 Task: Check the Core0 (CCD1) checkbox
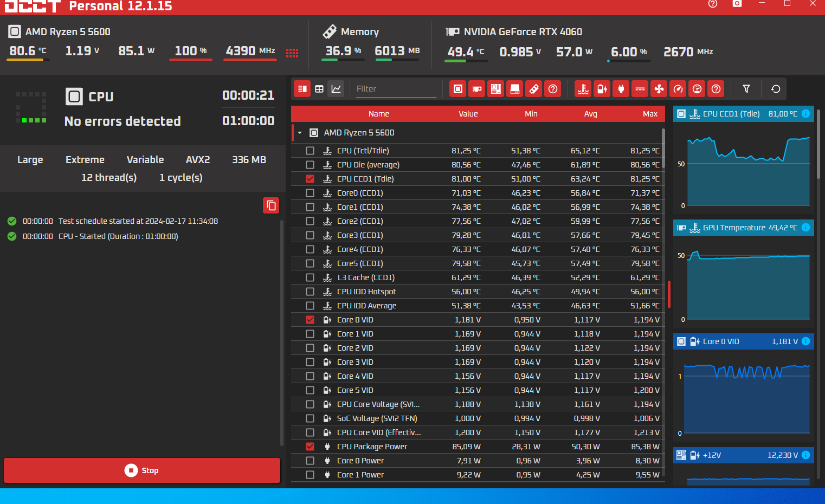pyautogui.click(x=310, y=193)
